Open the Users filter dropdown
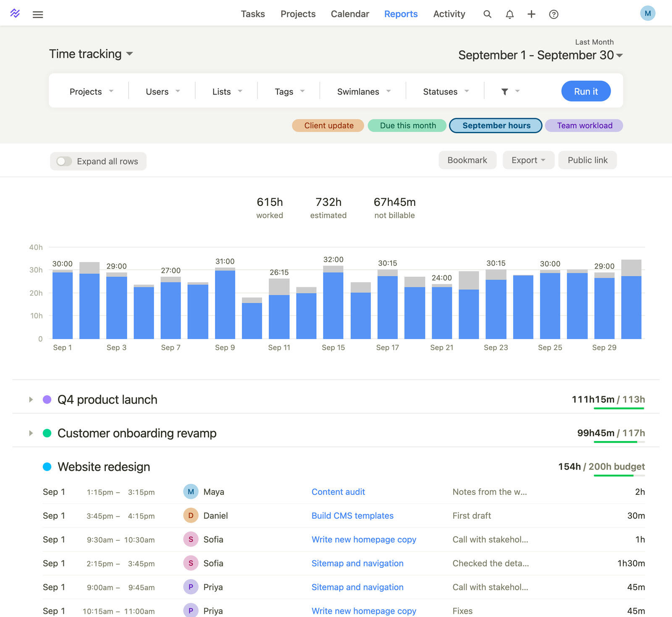672x617 pixels. (163, 92)
